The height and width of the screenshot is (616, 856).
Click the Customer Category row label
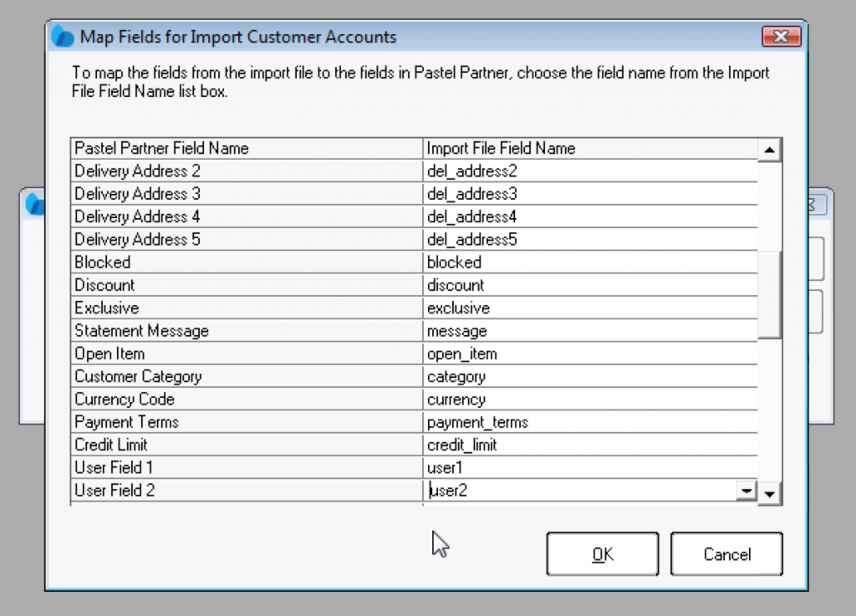[247, 377]
